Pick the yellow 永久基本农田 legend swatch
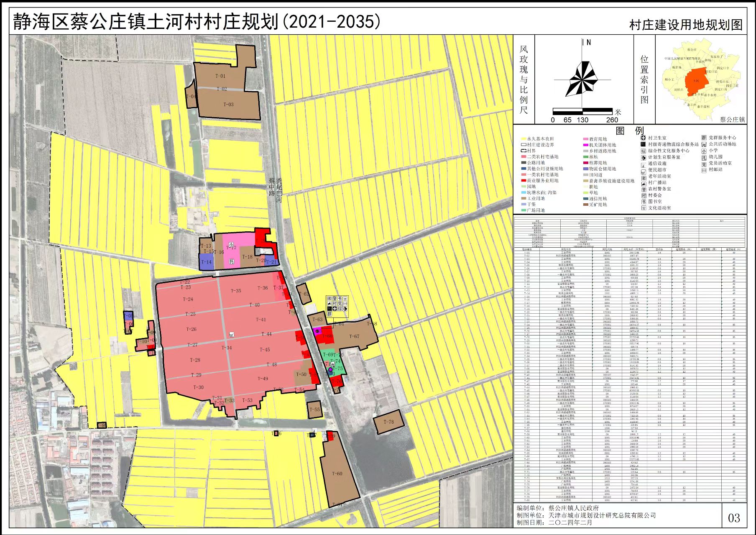This screenshot has height=535, width=756. pos(523,139)
